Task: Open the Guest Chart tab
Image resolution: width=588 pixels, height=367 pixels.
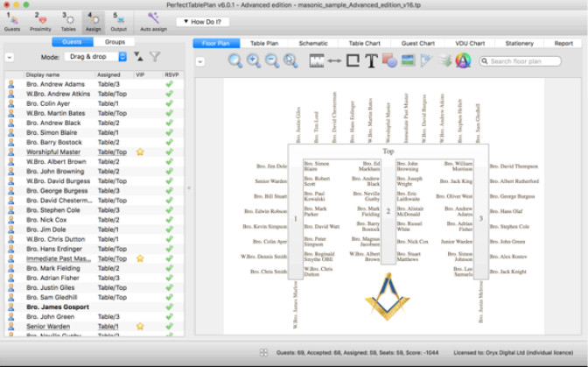Action: coord(417,43)
